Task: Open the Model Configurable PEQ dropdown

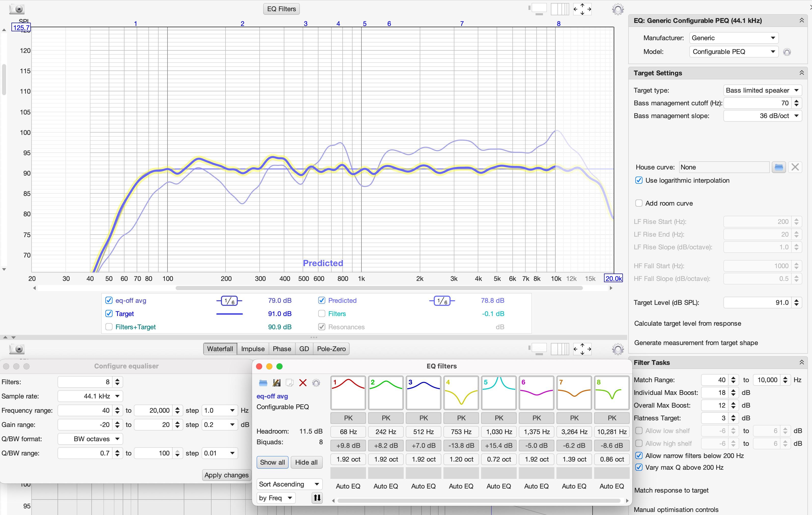Action: point(734,52)
